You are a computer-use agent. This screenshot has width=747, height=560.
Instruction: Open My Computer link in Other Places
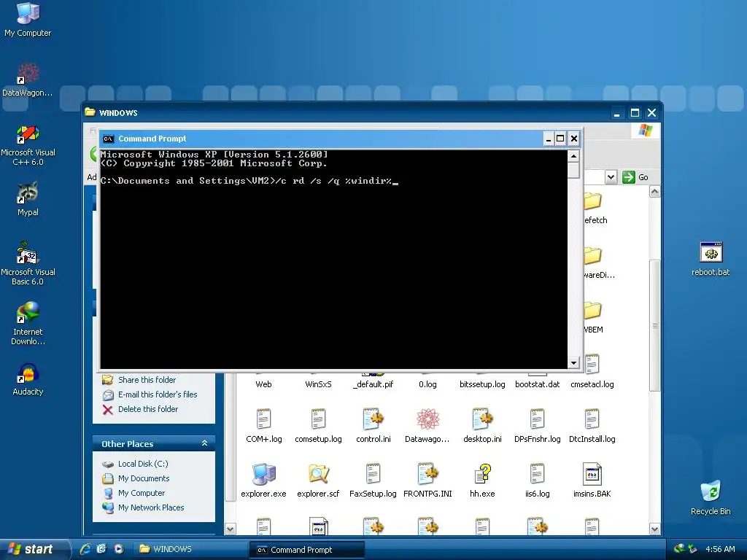pyautogui.click(x=141, y=494)
